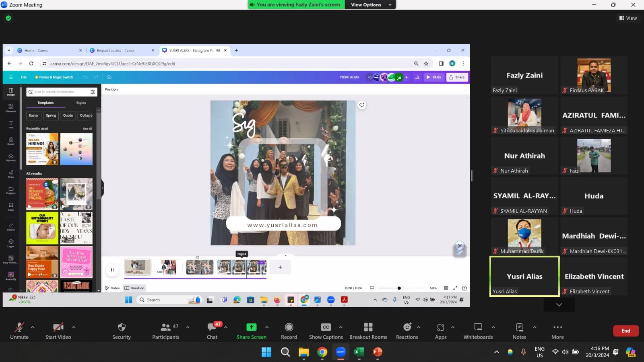
Task: Open the Security shield icon
Action: coord(122,327)
